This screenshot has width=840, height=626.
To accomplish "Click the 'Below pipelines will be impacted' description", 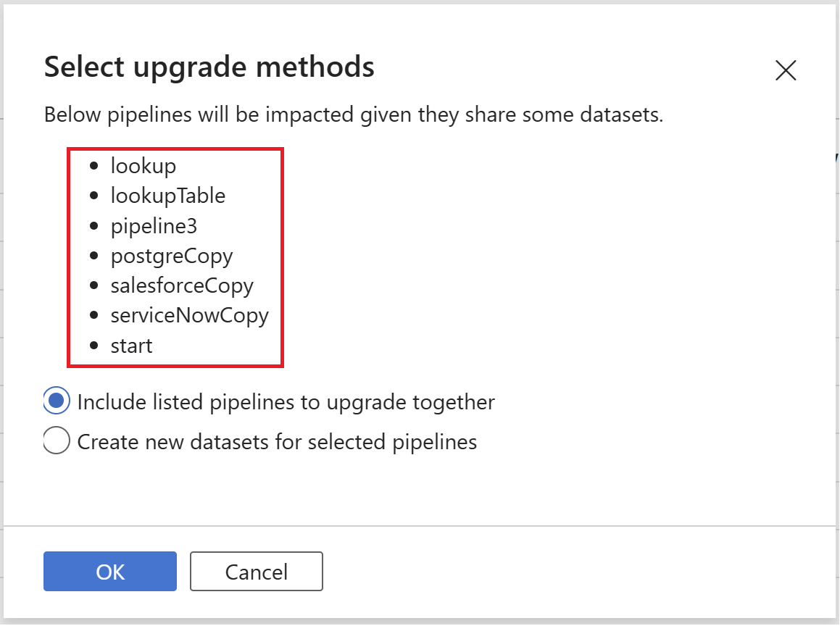I will click(x=354, y=114).
